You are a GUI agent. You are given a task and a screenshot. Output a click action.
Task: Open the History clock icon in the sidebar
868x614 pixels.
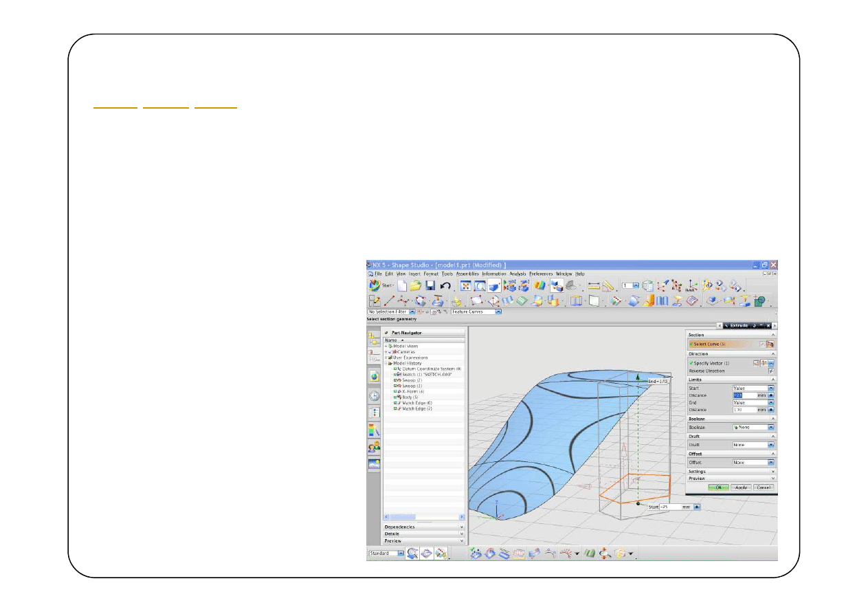click(x=374, y=395)
